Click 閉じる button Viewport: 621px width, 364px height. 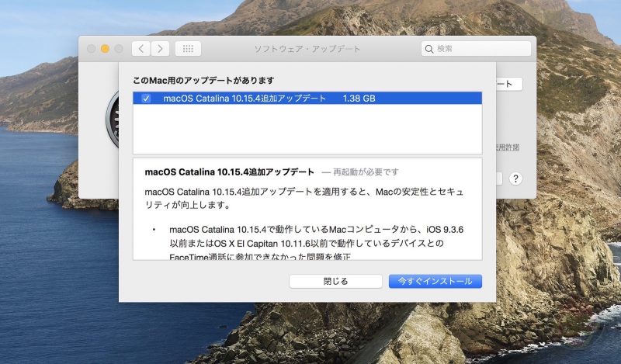[x=335, y=281]
